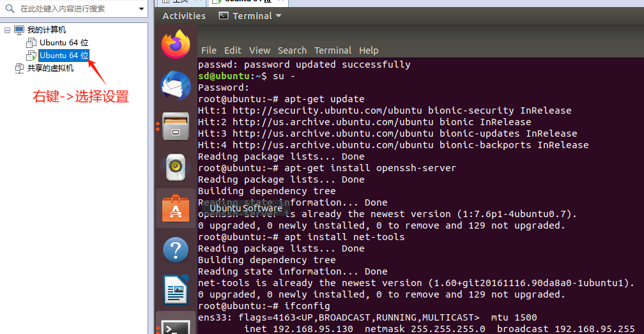Click the 'inet 192.168.95.130' text
This screenshot has width=644, height=334.
tap(298, 329)
